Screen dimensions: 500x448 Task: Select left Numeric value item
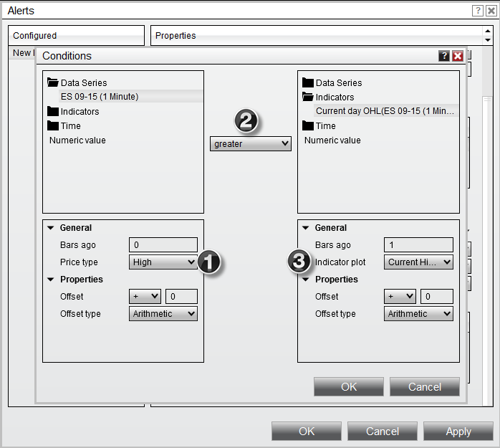(x=77, y=140)
